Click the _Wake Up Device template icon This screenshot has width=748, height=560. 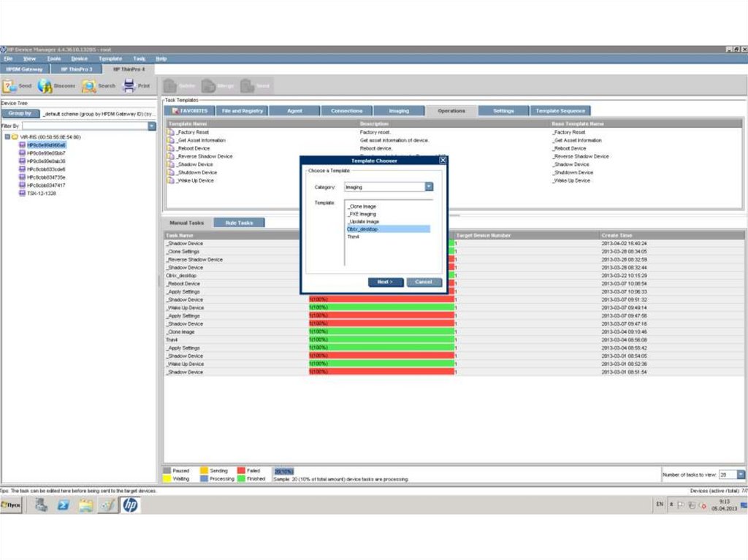click(171, 181)
